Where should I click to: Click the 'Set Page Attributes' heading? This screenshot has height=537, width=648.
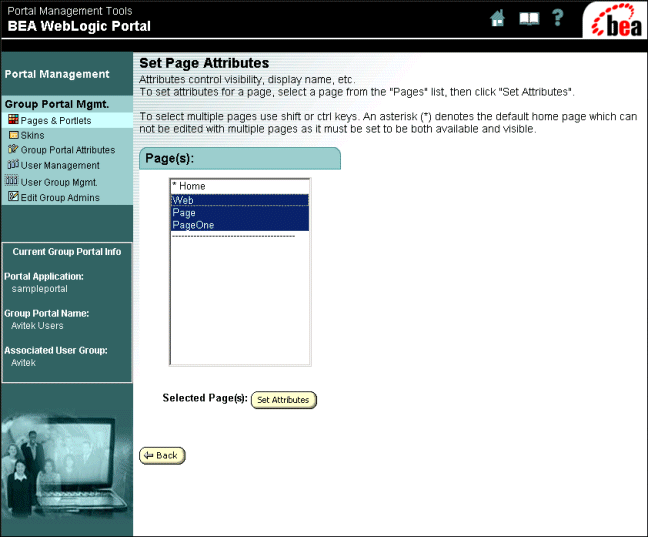click(x=204, y=63)
